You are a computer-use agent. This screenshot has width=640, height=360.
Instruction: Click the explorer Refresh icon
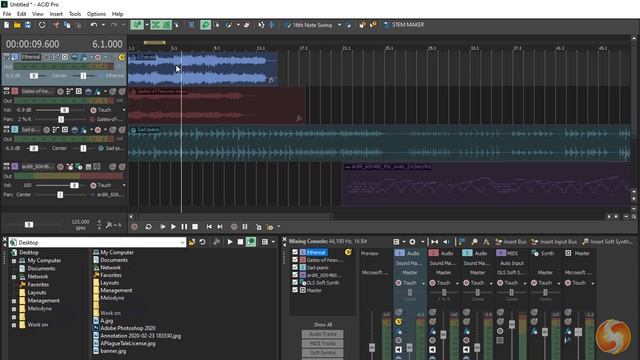coord(202,242)
